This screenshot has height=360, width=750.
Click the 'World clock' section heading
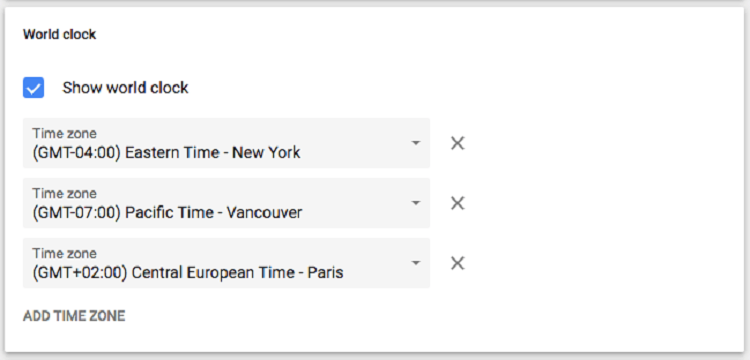click(60, 34)
